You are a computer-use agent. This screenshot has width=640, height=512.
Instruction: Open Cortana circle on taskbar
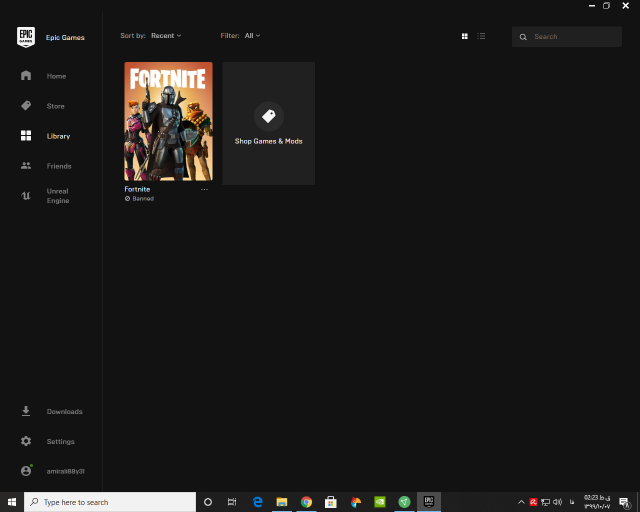(208, 502)
